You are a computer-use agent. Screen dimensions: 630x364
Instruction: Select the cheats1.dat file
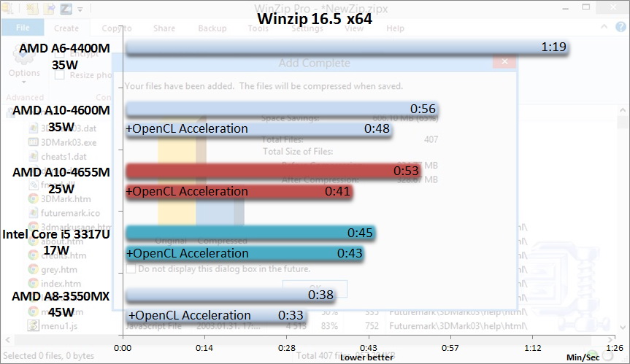click(x=64, y=157)
